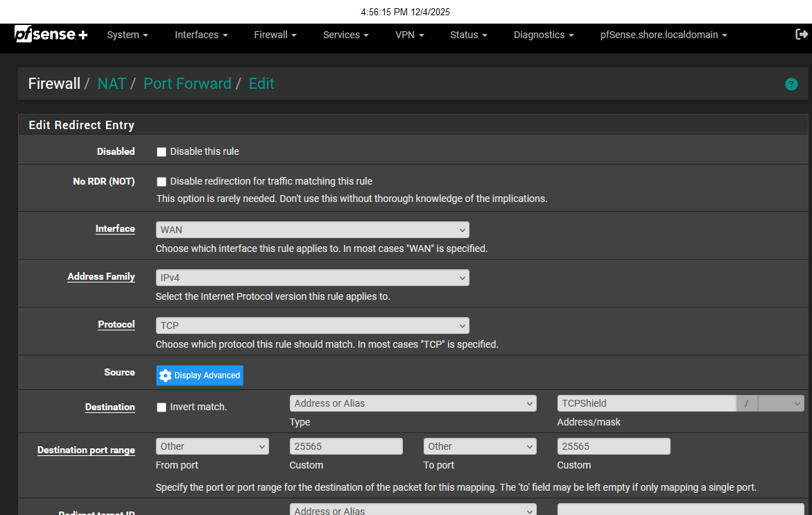Screen dimensions: 812x515
Task: Expand the Address Family IPv4 dropdown
Action: (312, 278)
